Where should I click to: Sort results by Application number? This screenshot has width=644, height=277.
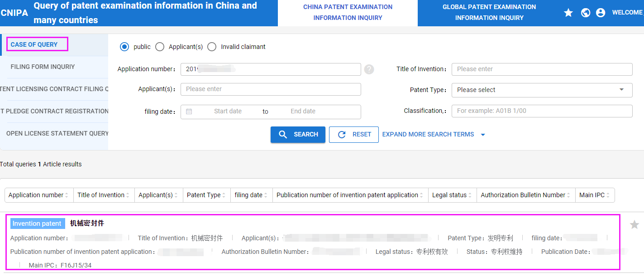(39, 195)
